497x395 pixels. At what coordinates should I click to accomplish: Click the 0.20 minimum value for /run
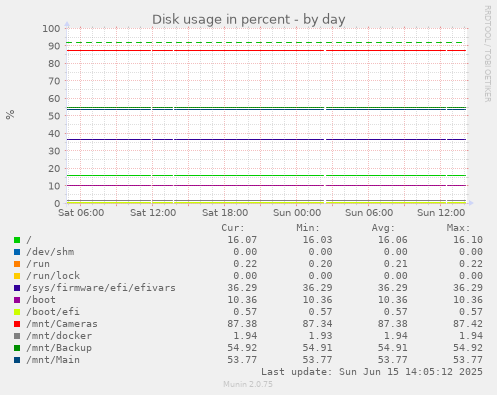(320, 264)
